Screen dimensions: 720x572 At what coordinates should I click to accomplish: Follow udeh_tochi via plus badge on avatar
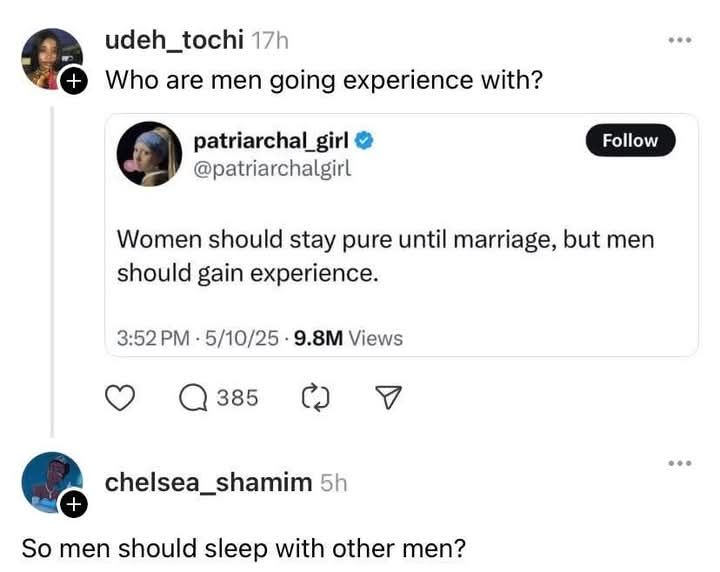point(74,81)
